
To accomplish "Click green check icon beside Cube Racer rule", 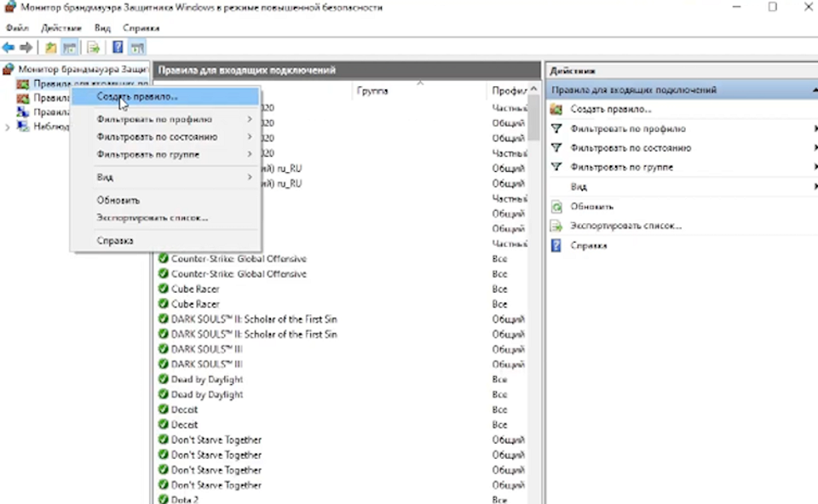I will (x=163, y=289).
